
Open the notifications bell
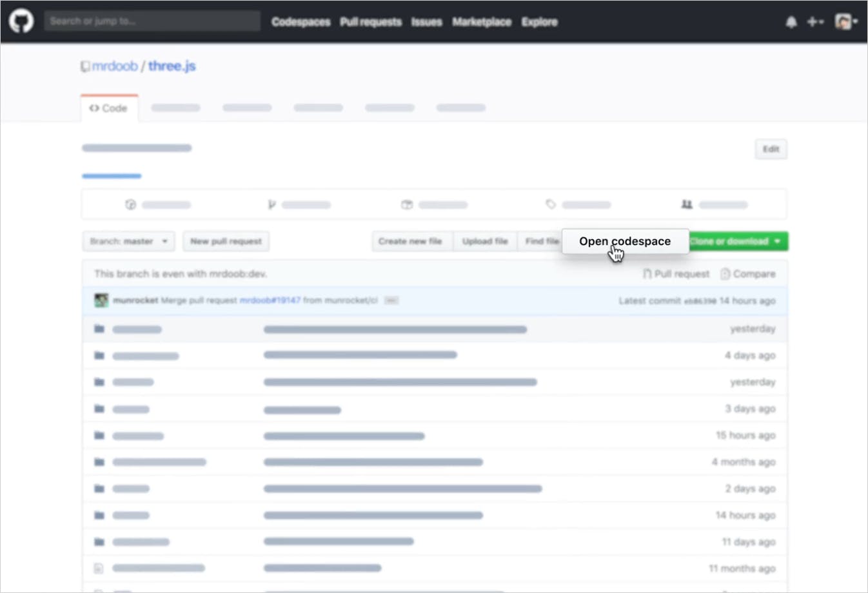[x=791, y=22]
